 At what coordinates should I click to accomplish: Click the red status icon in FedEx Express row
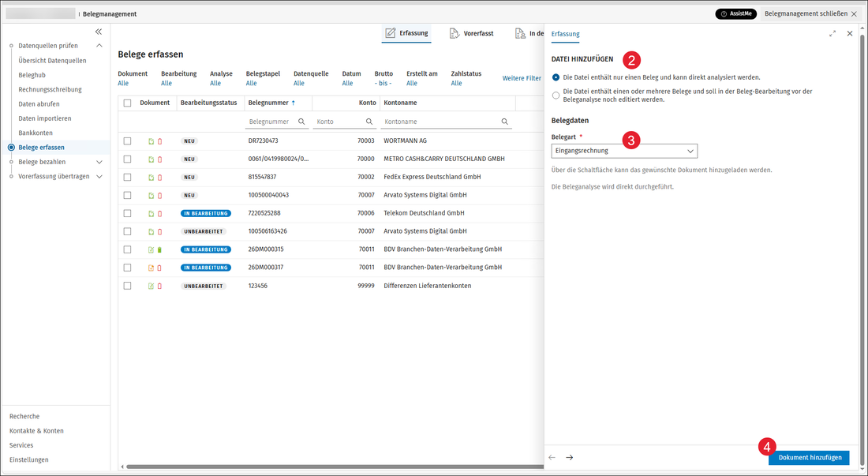pos(160,177)
